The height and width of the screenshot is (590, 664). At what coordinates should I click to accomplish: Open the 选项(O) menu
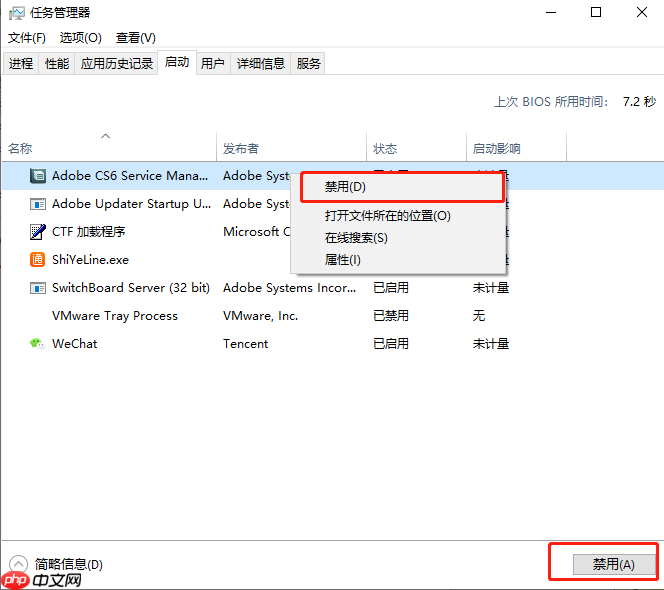coord(80,38)
